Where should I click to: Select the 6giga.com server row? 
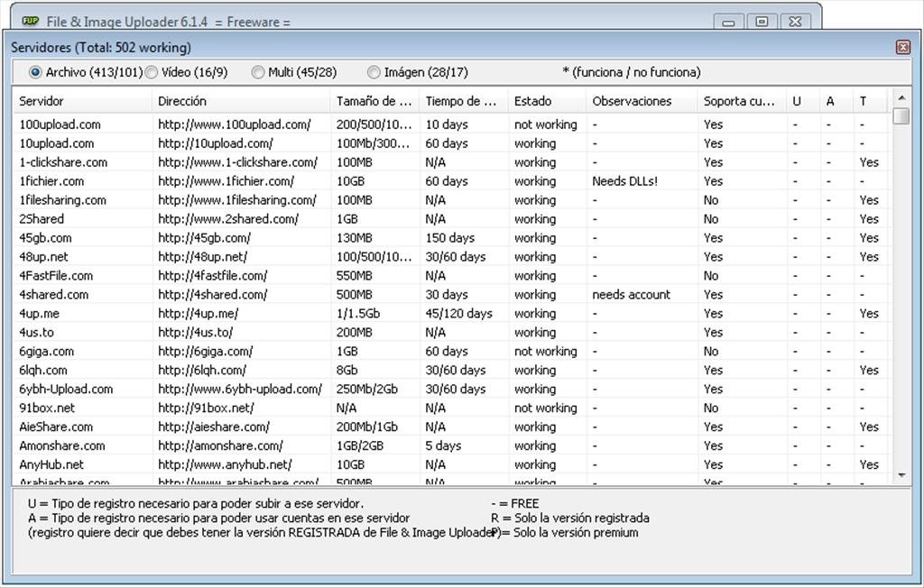point(451,351)
